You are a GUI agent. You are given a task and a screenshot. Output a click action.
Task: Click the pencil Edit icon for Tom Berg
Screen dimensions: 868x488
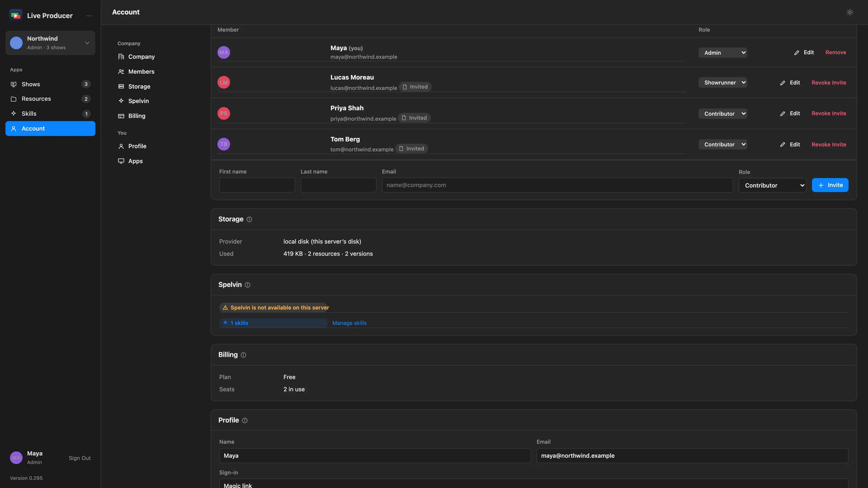point(782,145)
